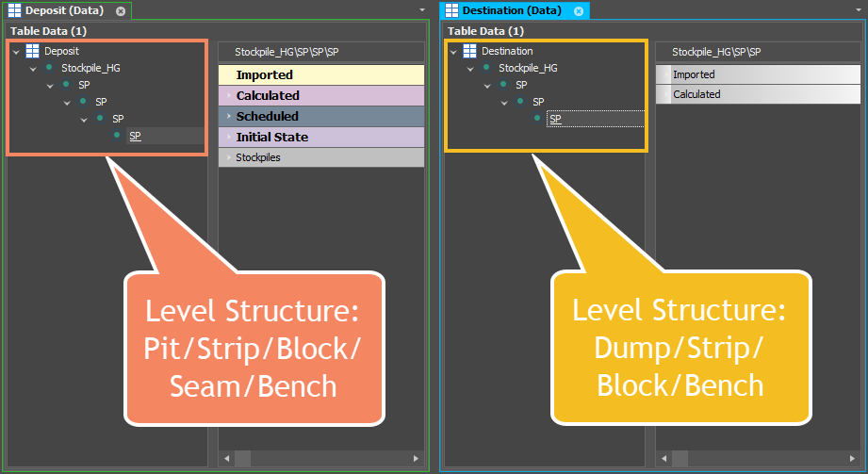Image resolution: width=868 pixels, height=474 pixels.
Task: Select the underlined SP leaf in Deposit tree
Action: click(135, 136)
